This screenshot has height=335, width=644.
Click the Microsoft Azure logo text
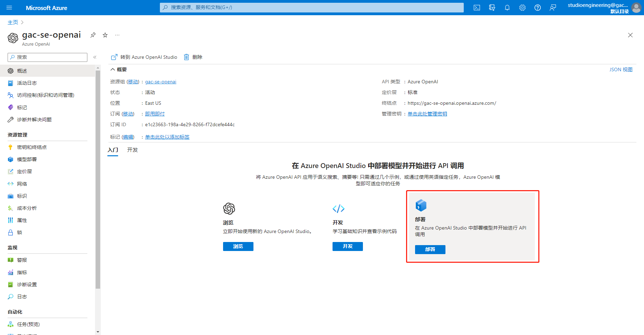point(47,8)
